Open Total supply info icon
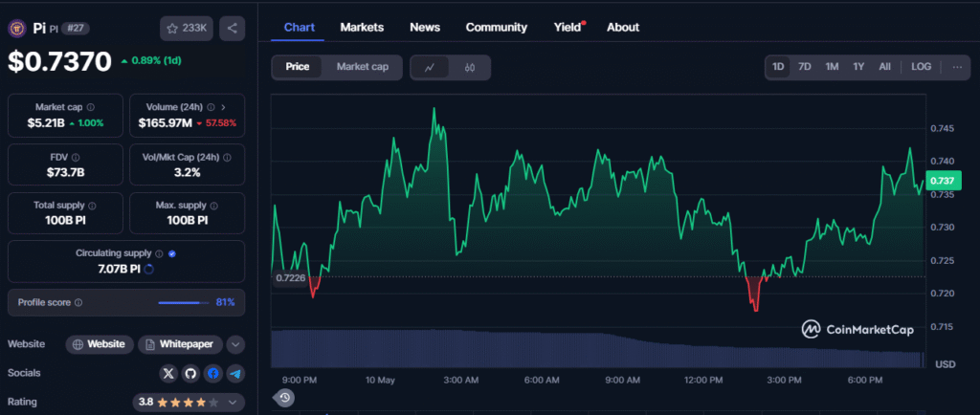 pos(92,206)
